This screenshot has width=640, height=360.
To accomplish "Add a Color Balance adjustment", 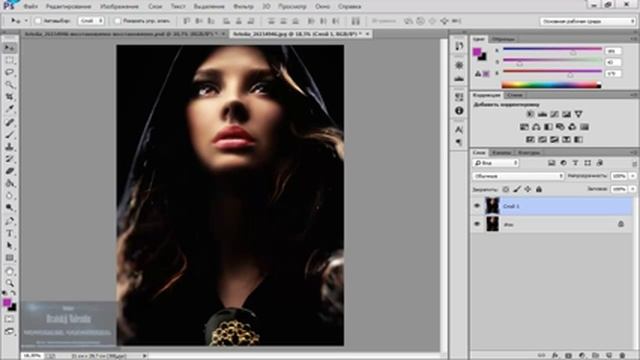I will tap(536, 127).
